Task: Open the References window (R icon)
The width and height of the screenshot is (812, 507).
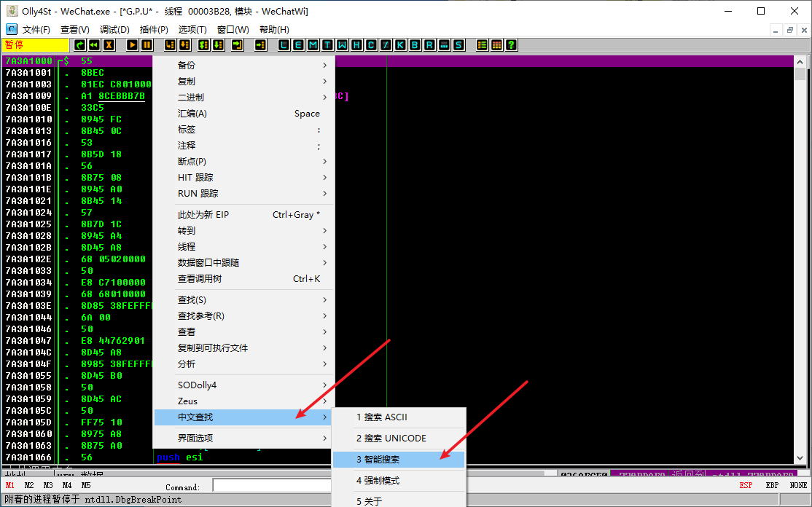Action: (x=429, y=45)
